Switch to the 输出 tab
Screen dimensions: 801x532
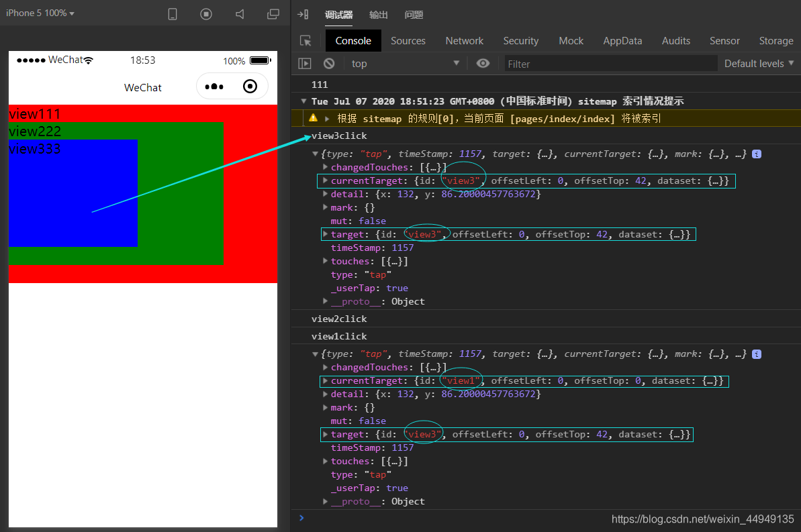[x=379, y=15]
